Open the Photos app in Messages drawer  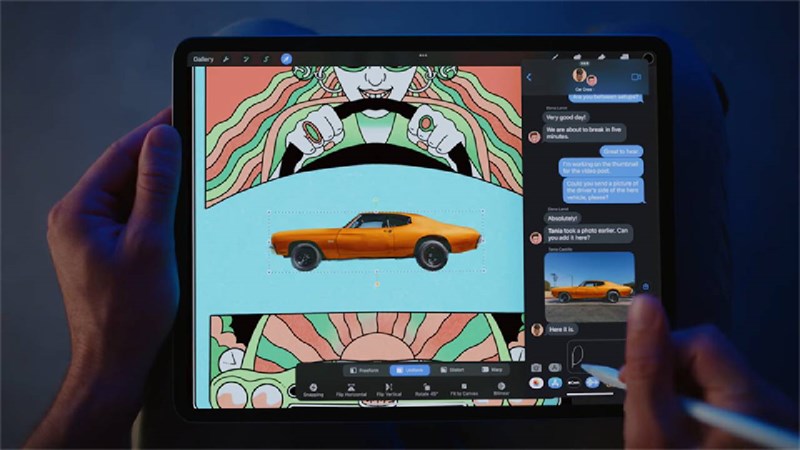536,382
